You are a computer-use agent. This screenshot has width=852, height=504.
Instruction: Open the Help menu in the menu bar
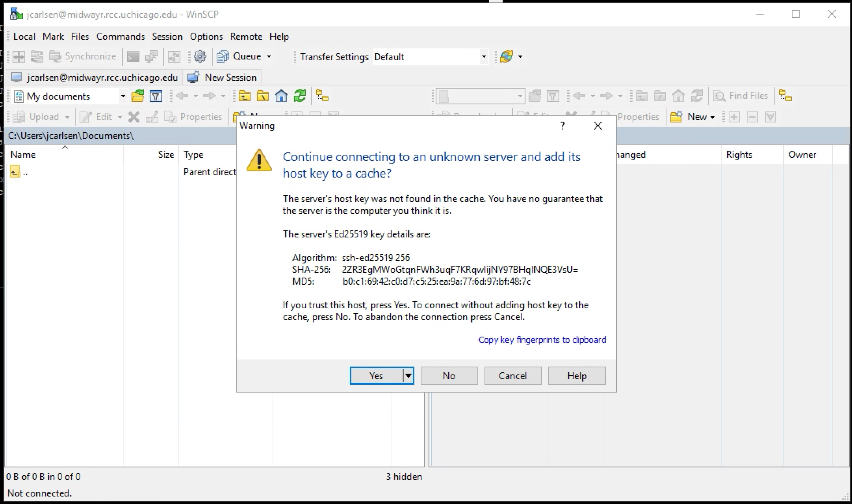tap(279, 37)
